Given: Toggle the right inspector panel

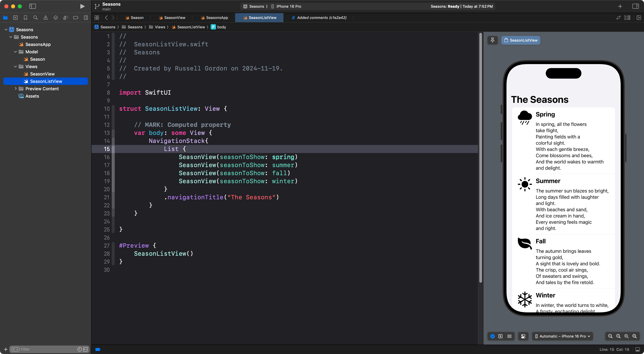Looking at the screenshot, I should pyautogui.click(x=635, y=7).
